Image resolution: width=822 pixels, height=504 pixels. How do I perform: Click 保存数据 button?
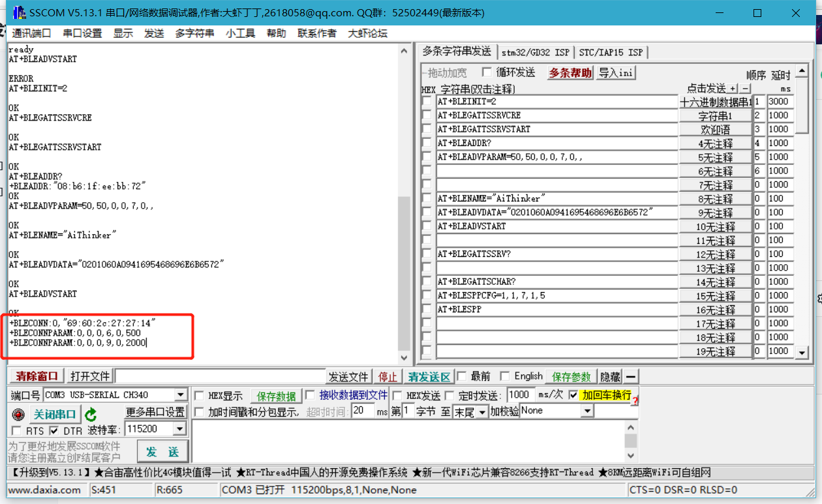point(277,396)
